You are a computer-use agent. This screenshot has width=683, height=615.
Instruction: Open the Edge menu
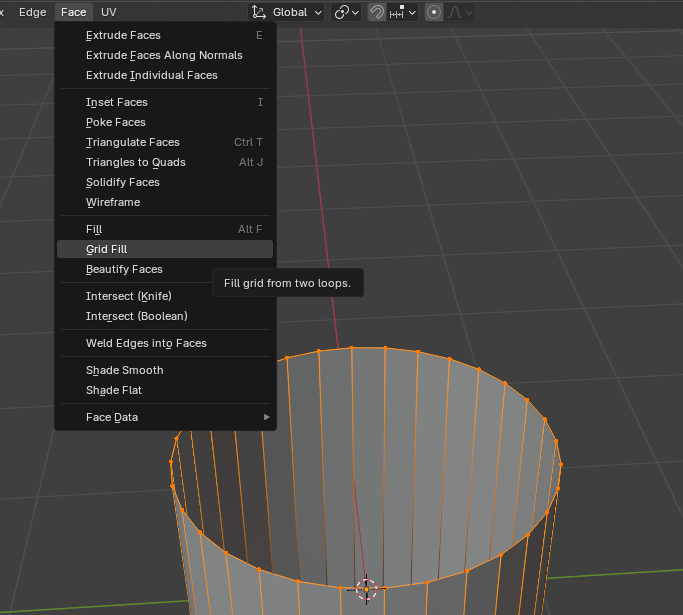(33, 12)
